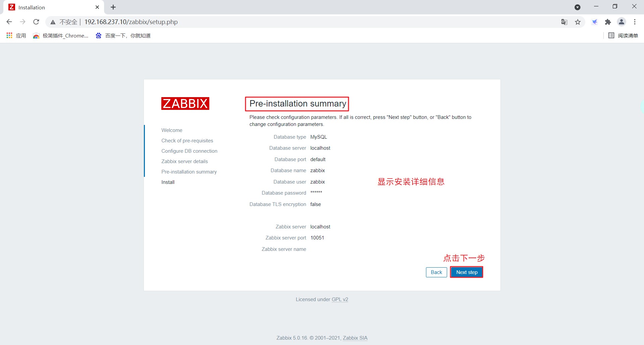The image size is (644, 345).
Task: Select the Welcome setup step
Action: coord(172,130)
